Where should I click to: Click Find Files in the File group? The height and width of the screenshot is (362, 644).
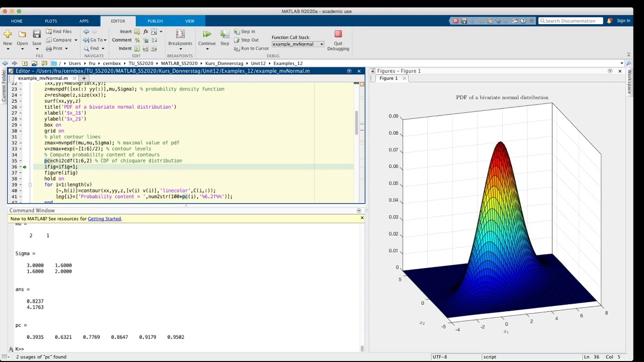58,31
